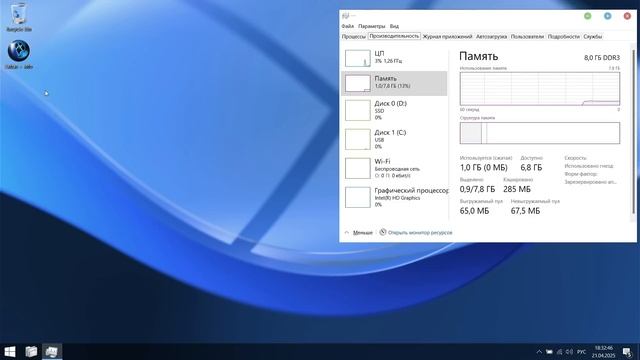Open the Подробности tab
The width and height of the screenshot is (640, 360).
(x=564, y=37)
